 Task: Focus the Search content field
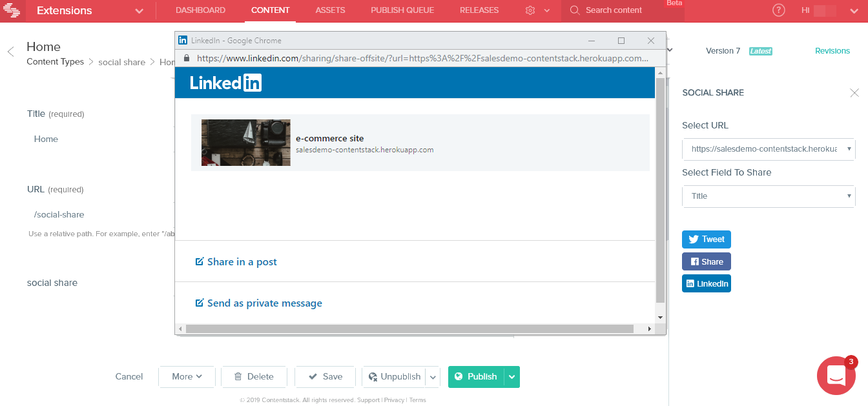click(623, 10)
